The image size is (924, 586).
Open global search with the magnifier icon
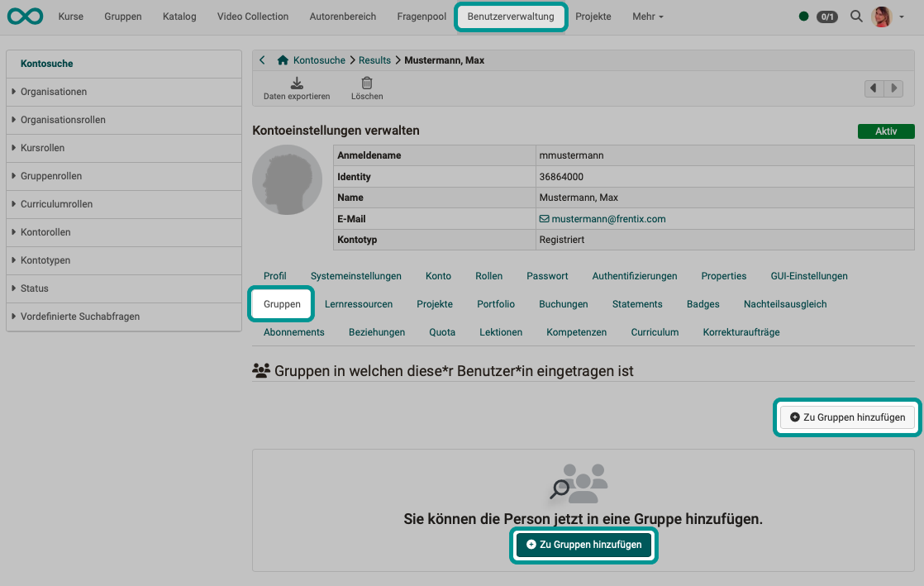coord(856,16)
